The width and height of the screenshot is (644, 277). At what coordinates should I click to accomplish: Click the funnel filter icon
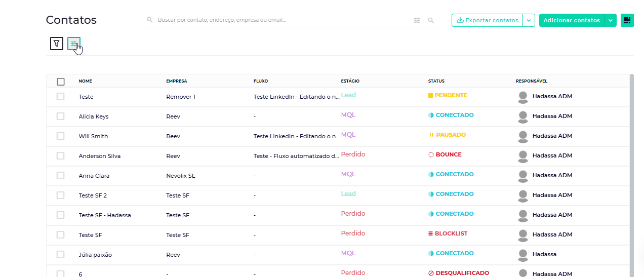pos(57,44)
